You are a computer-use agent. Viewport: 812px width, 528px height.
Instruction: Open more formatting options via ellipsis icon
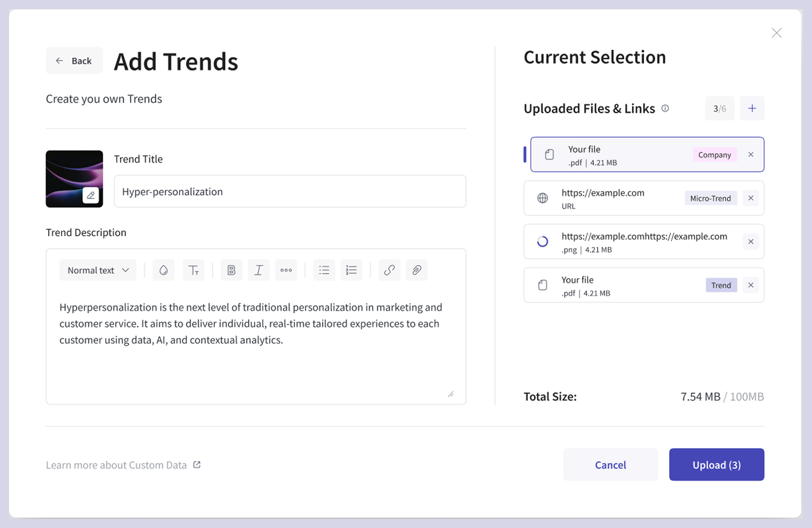[x=286, y=270]
